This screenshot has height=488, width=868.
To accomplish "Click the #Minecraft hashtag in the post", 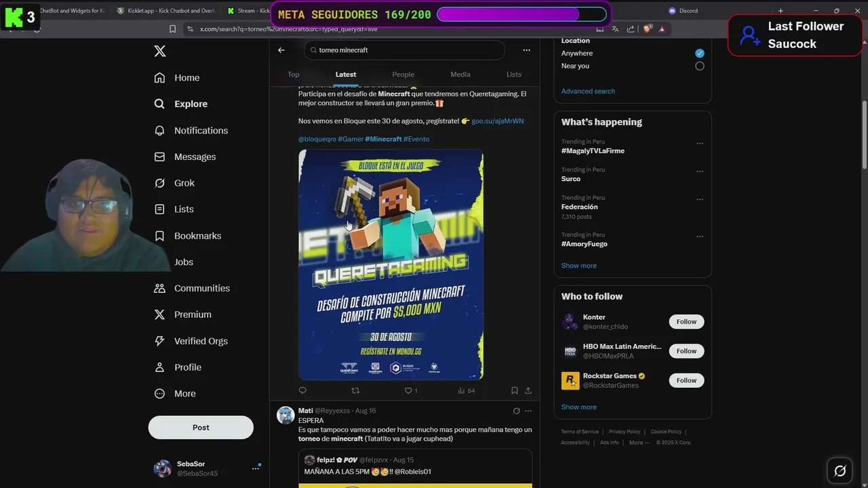I will 384,139.
